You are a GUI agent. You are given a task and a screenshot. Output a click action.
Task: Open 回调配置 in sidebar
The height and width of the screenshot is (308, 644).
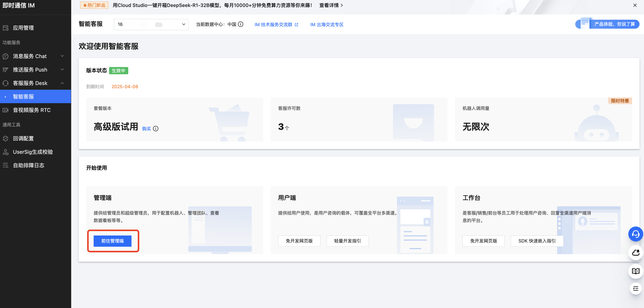coord(23,138)
